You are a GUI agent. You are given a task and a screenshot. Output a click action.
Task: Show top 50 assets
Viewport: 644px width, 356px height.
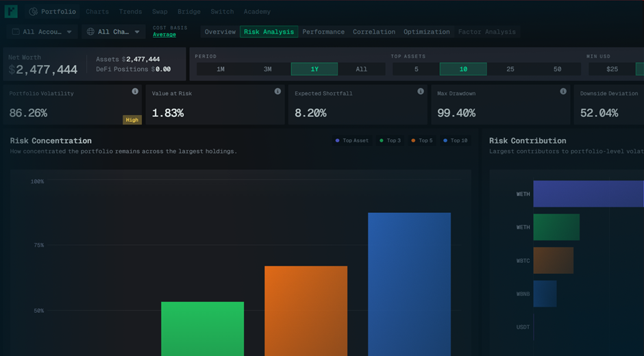pyautogui.click(x=558, y=69)
